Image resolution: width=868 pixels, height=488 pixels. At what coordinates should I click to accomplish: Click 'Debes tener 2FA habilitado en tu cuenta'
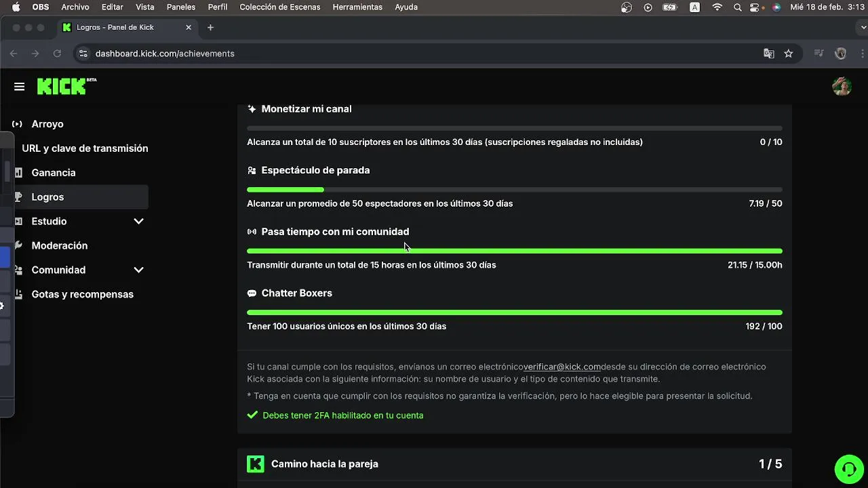click(x=342, y=415)
